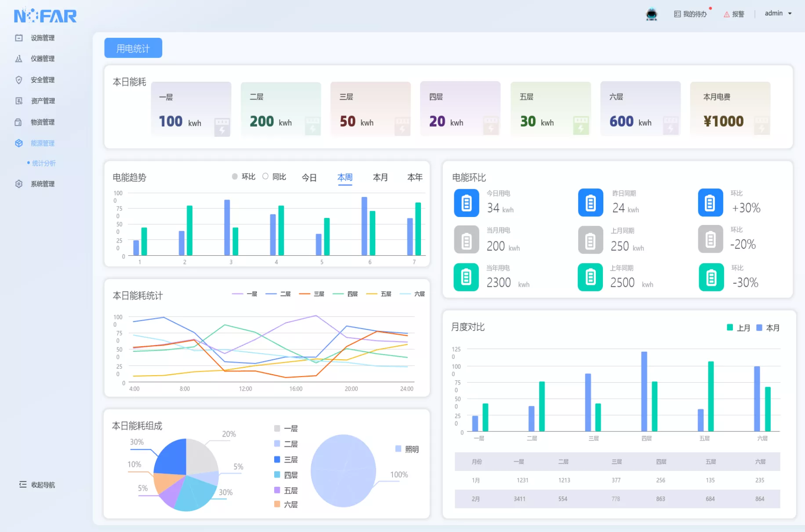Click the 四层 20 kwh card
805x532 pixels.
pos(460,109)
